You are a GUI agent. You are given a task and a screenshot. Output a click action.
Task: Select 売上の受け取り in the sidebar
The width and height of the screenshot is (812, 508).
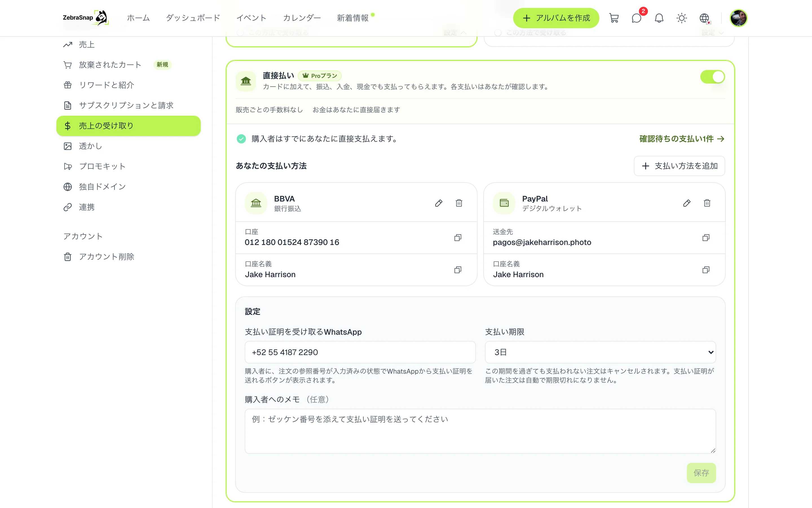(129, 126)
